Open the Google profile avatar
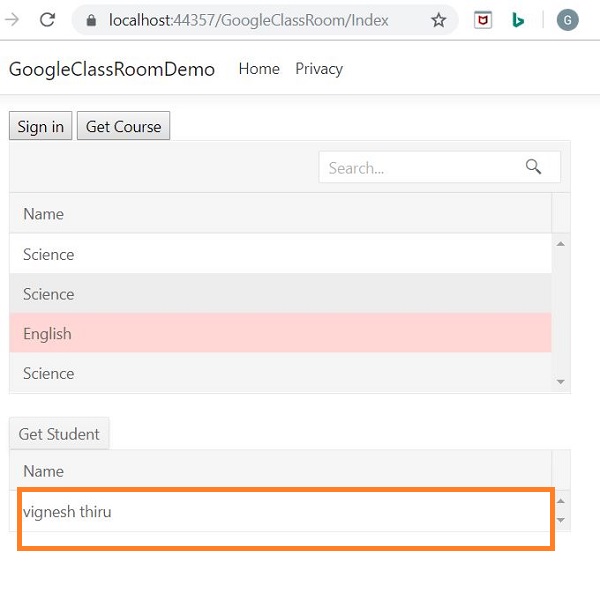This screenshot has width=600, height=600. [x=567, y=20]
